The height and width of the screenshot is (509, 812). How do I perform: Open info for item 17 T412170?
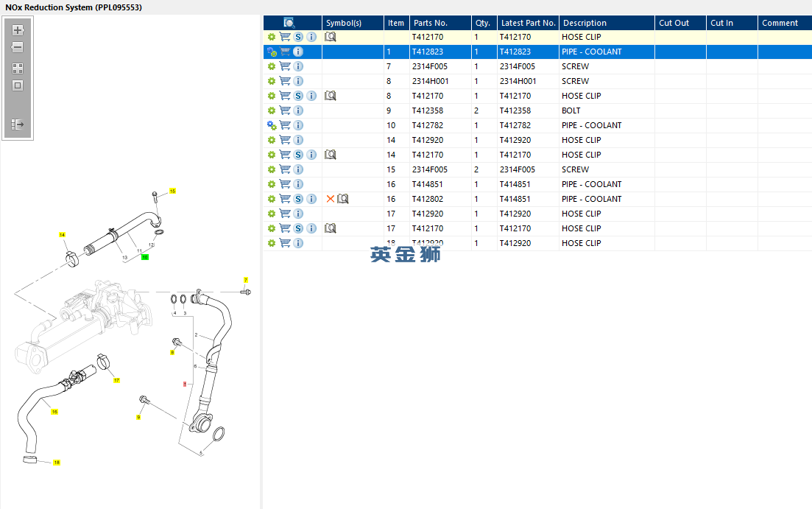pos(311,228)
